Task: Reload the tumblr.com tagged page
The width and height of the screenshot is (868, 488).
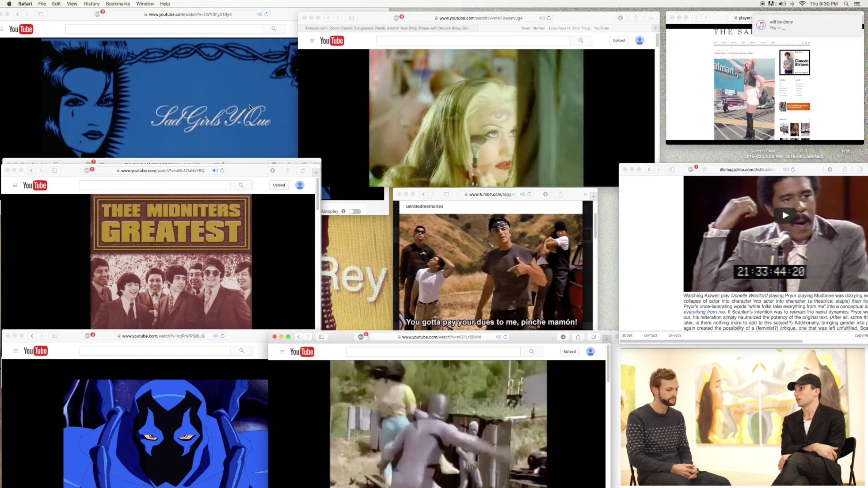Action: coord(529,194)
